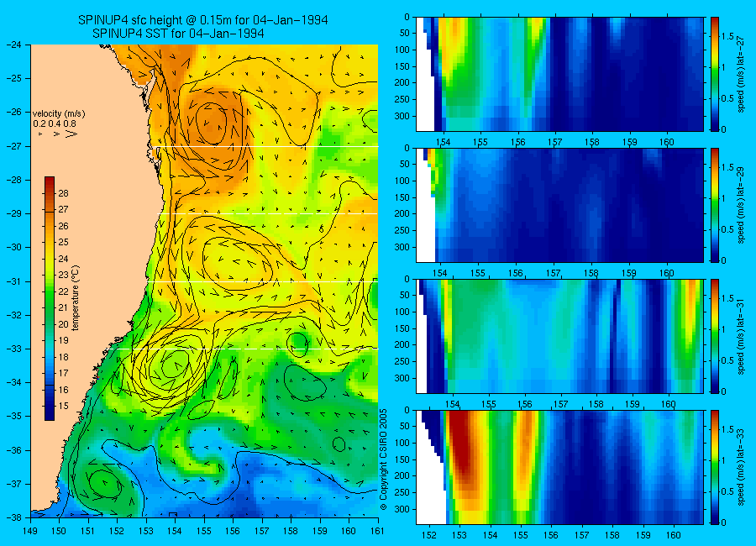The height and width of the screenshot is (546, 756).
Task: Click the 1 tick on the lat=-33 speed scale
Action: [x=724, y=460]
